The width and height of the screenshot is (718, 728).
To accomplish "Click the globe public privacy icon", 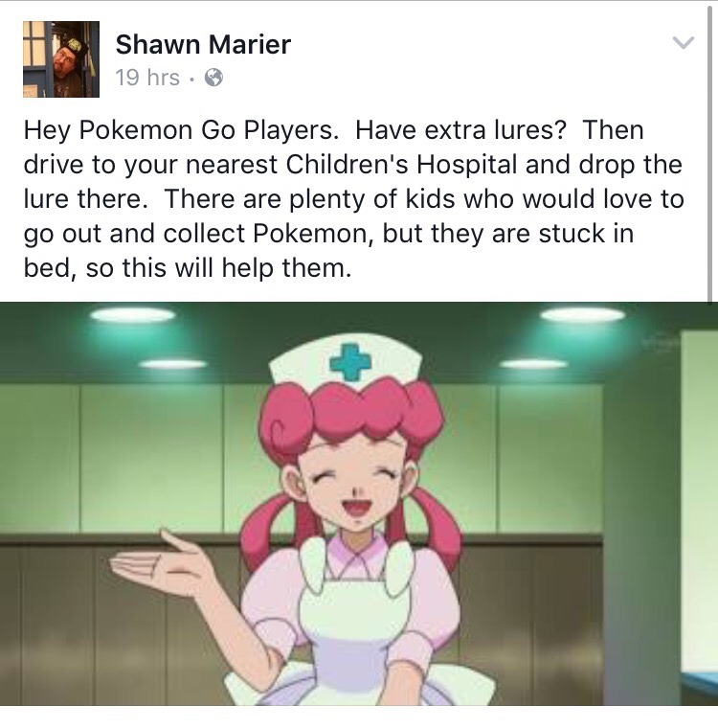I will (x=213, y=78).
